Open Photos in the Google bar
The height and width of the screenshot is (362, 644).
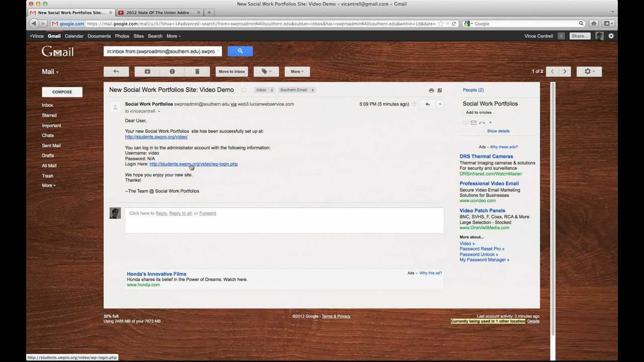click(x=122, y=36)
